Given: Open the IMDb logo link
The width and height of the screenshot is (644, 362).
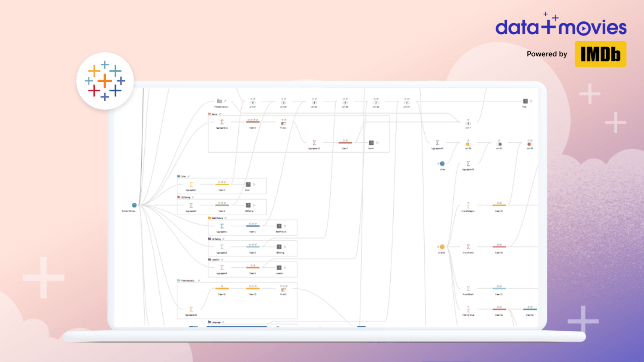Looking at the screenshot, I should pyautogui.click(x=600, y=54).
